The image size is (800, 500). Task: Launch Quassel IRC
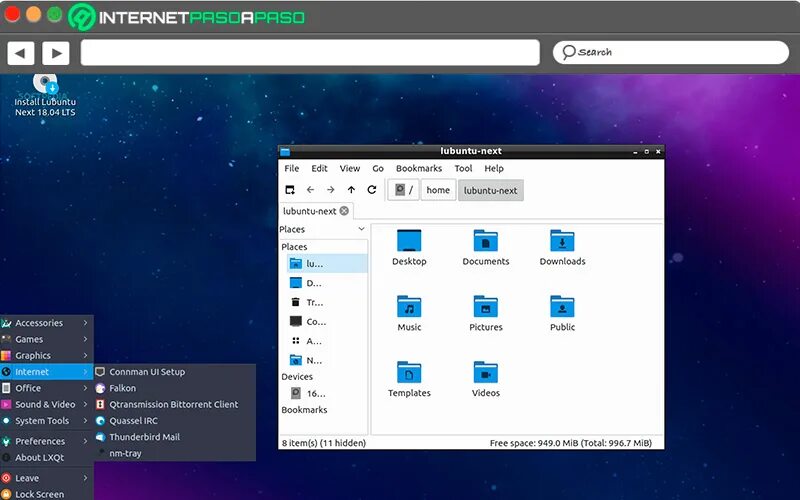click(175, 421)
